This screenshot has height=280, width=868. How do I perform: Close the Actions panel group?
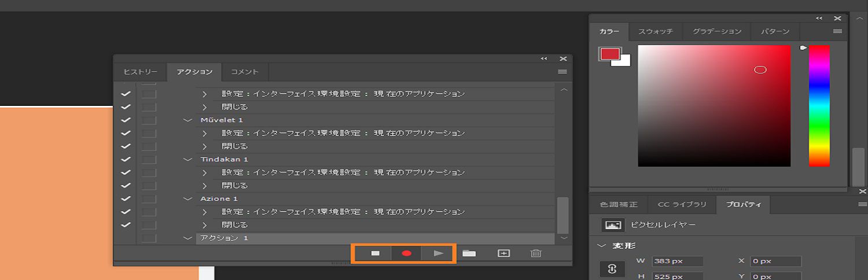point(563,58)
